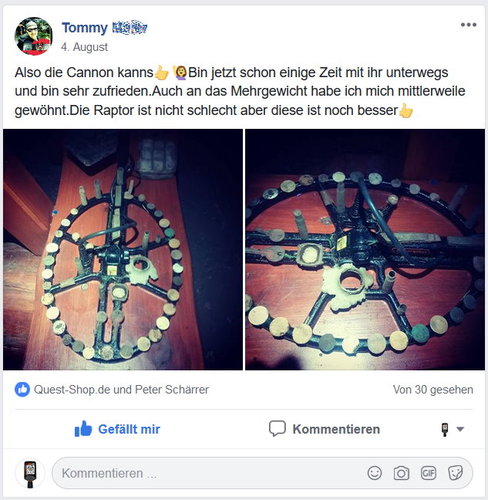Open the 4. August timestamp link
The height and width of the screenshot is (500, 488).
[84, 47]
